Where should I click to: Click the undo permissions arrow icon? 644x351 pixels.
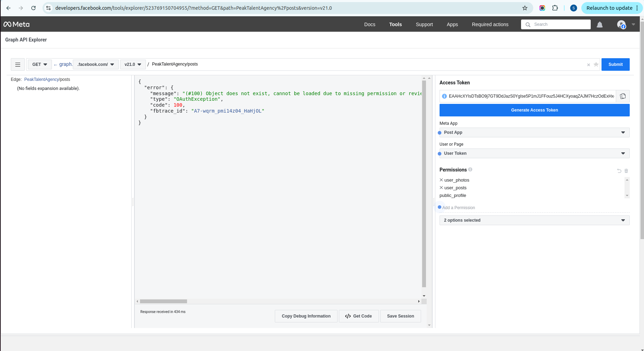(x=619, y=171)
